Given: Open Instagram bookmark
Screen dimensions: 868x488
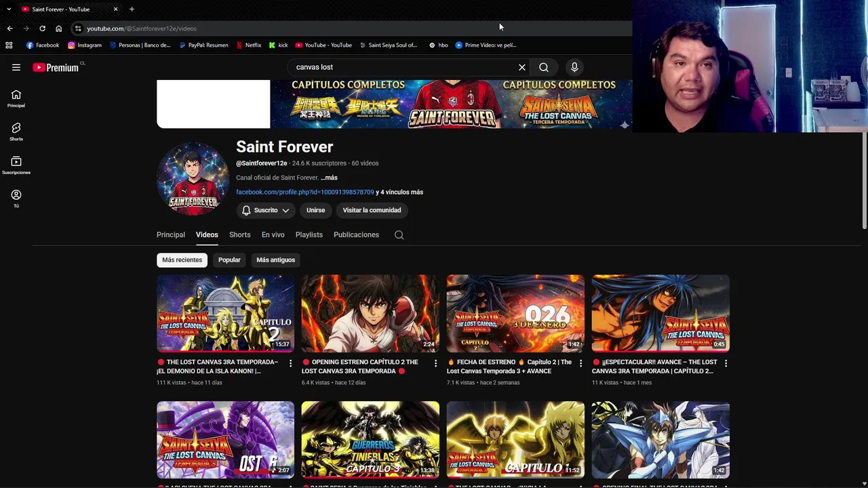Looking at the screenshot, I should (x=85, y=45).
